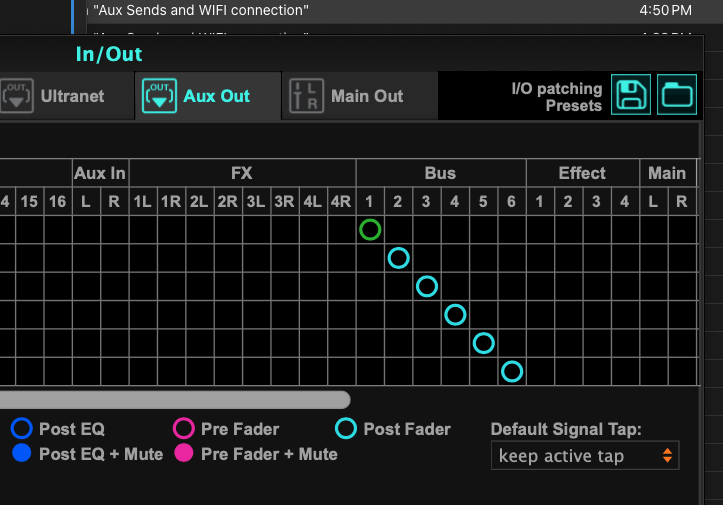This screenshot has width=723, height=505.
Task: Click the In/Out panel title
Action: (x=109, y=54)
